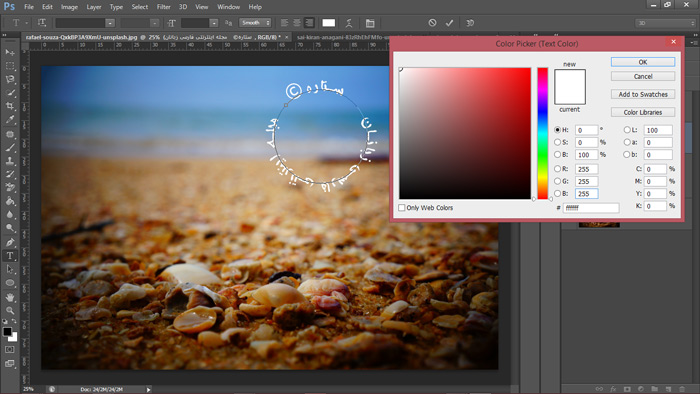Screen dimensions: 700x394
Task: Open the 3D workspace switcher dropdown
Action: tap(666, 23)
